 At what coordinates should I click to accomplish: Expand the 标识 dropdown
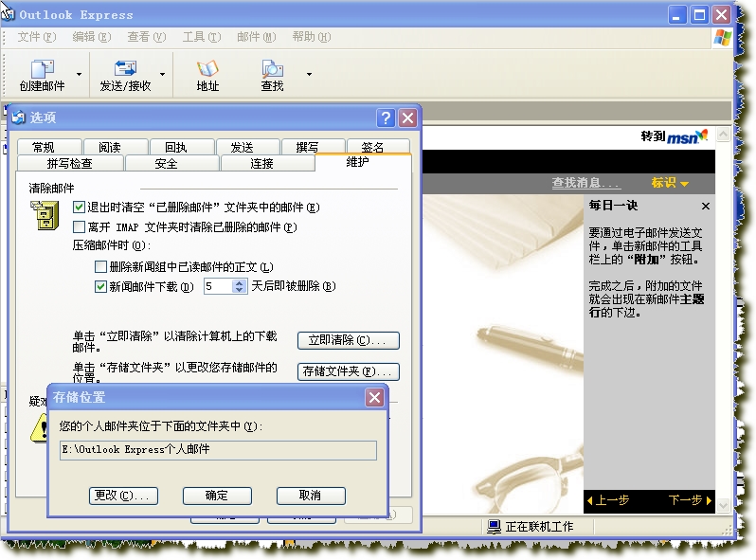(670, 183)
